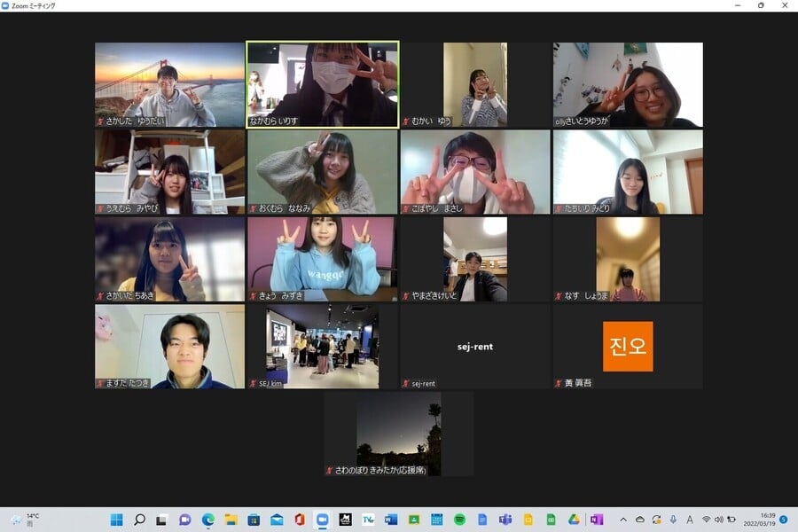Open the clock and date flyout

click(x=758, y=520)
